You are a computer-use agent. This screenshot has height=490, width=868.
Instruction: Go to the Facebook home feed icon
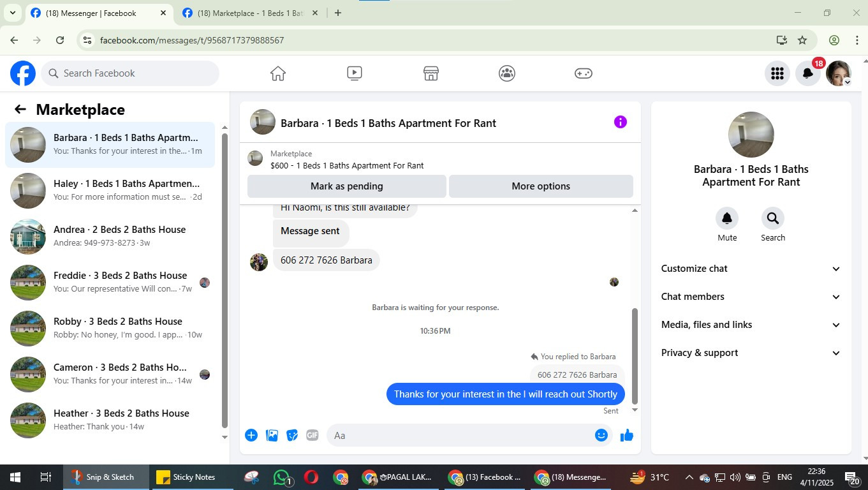tap(277, 73)
